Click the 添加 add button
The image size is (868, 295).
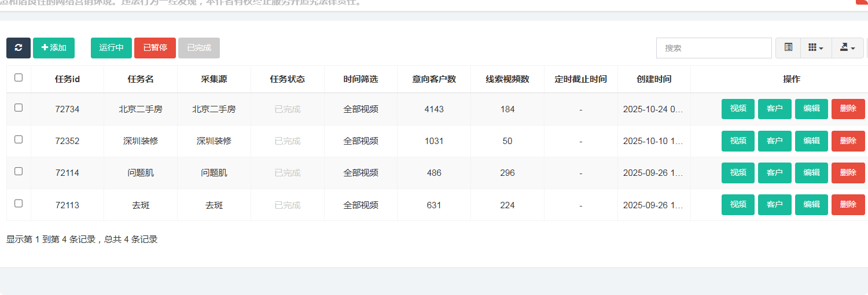point(54,48)
